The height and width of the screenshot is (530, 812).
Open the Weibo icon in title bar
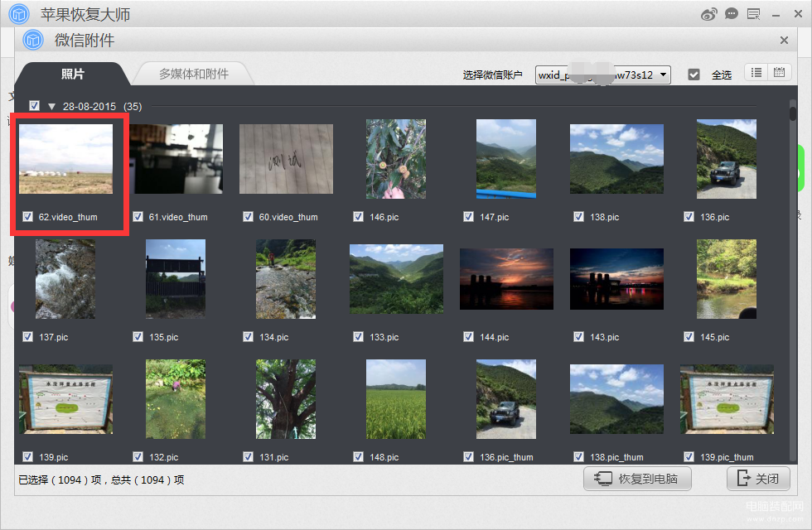[x=708, y=14]
